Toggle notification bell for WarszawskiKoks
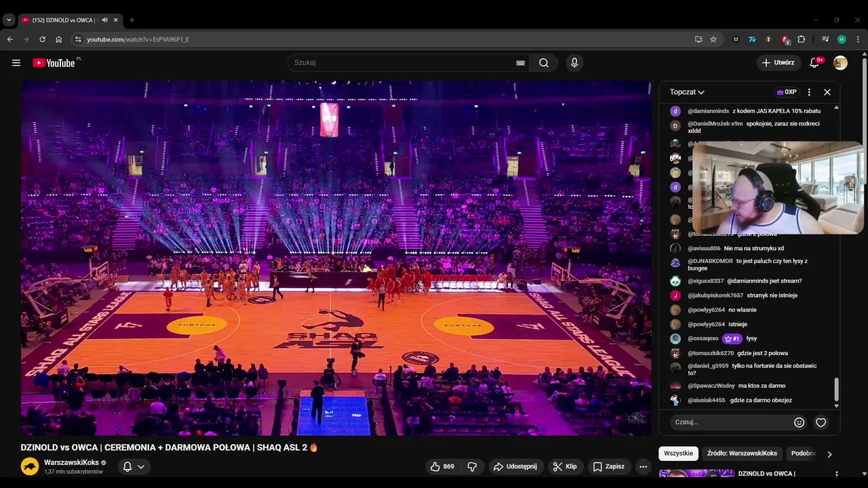This screenshot has width=868, height=488. (x=127, y=466)
